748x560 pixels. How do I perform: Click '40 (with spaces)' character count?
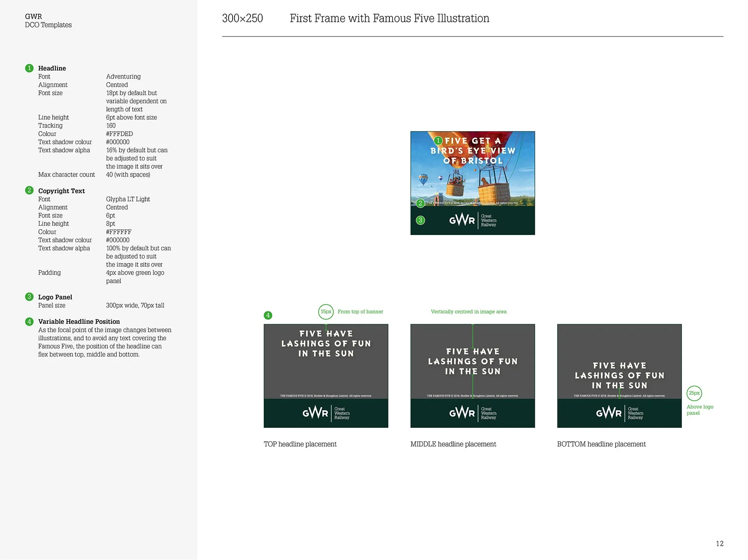(128, 175)
